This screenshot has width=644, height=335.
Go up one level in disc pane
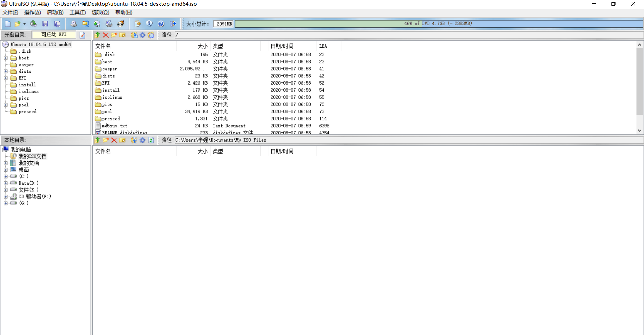pyautogui.click(x=97, y=35)
